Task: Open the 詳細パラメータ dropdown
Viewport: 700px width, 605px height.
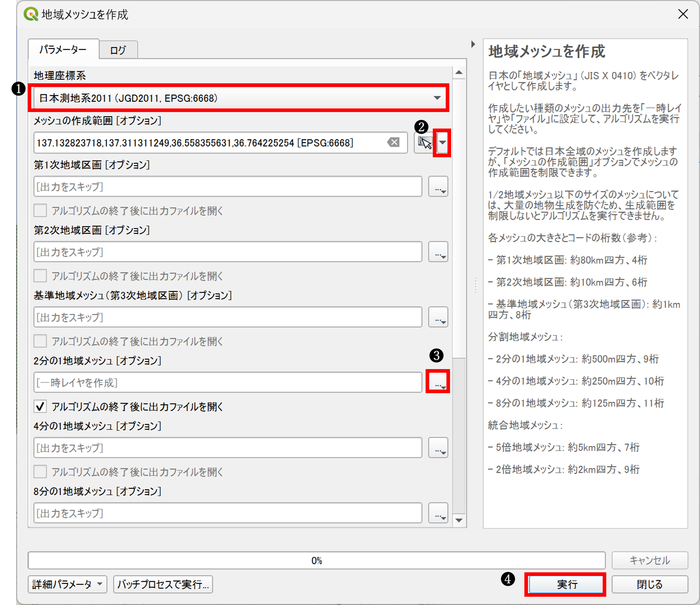Action: [x=67, y=585]
